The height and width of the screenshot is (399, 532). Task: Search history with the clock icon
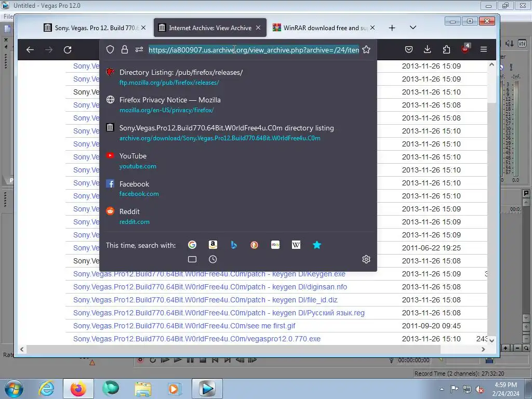click(212, 259)
